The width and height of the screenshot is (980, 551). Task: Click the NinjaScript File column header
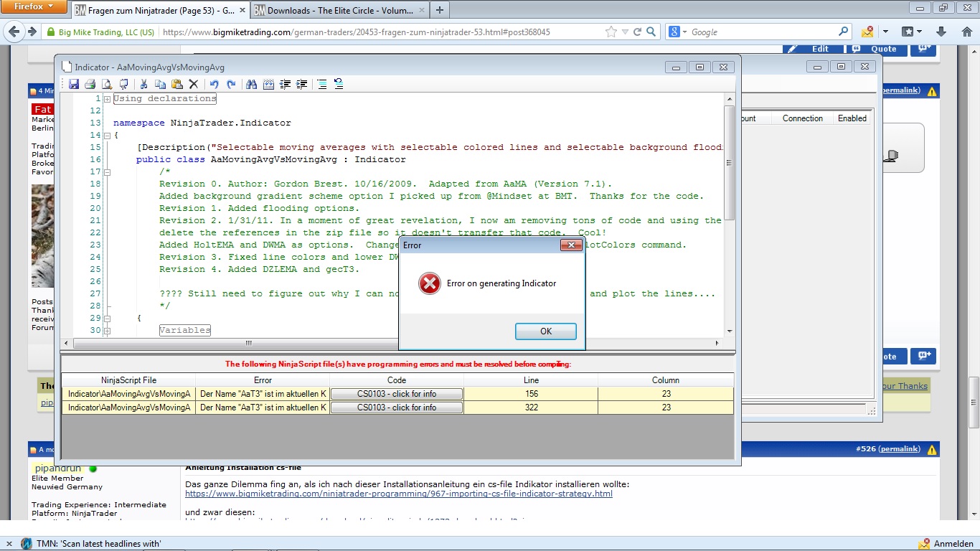[128, 380]
